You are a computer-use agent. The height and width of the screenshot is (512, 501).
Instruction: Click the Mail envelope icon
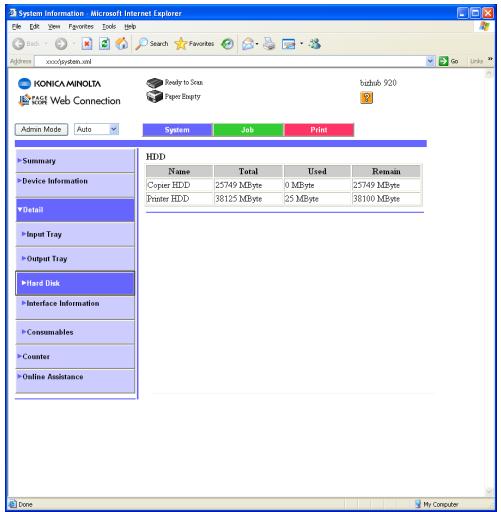click(248, 44)
